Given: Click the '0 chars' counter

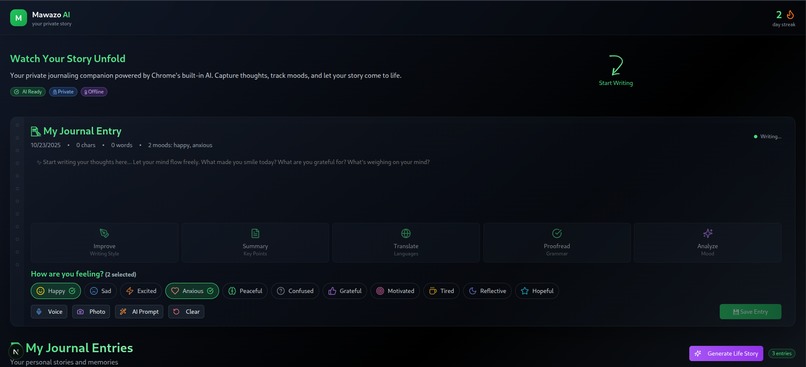Looking at the screenshot, I should point(86,145).
